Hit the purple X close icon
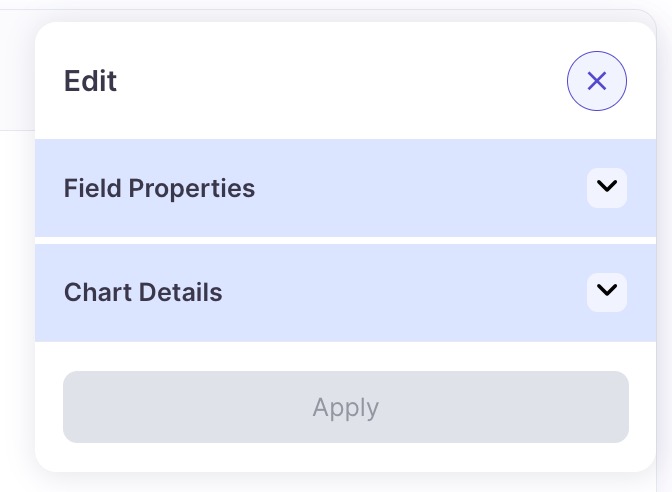 (597, 81)
